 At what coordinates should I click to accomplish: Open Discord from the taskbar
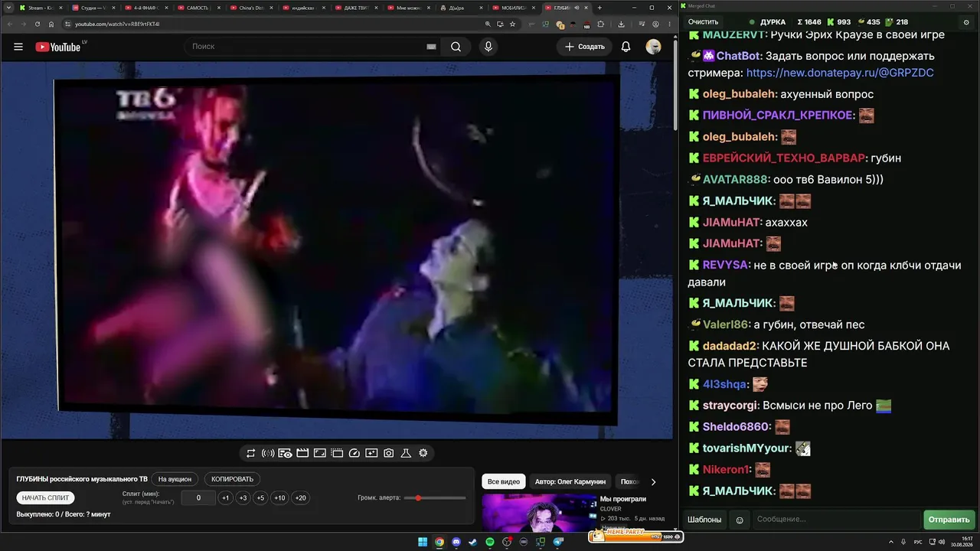click(x=456, y=542)
